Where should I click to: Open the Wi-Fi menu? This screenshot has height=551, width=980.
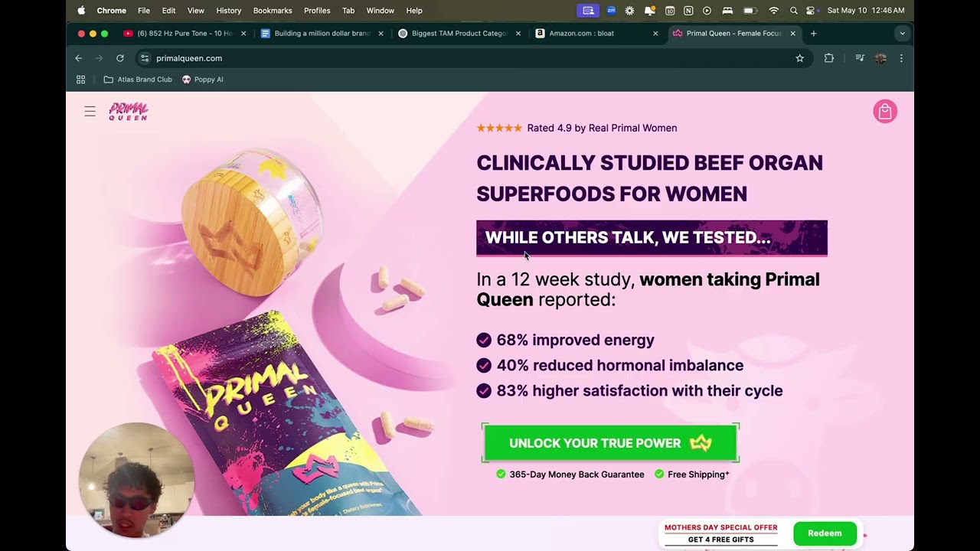point(774,11)
